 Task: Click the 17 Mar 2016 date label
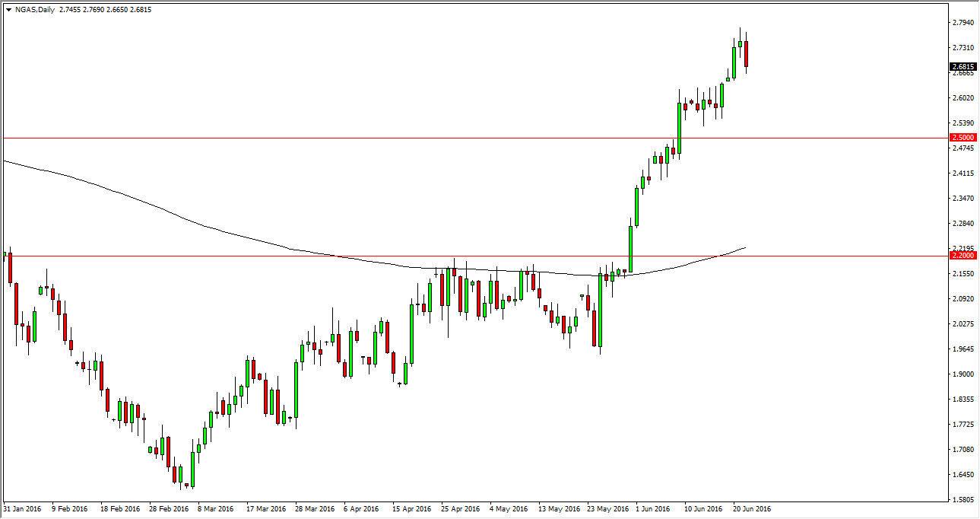point(265,508)
